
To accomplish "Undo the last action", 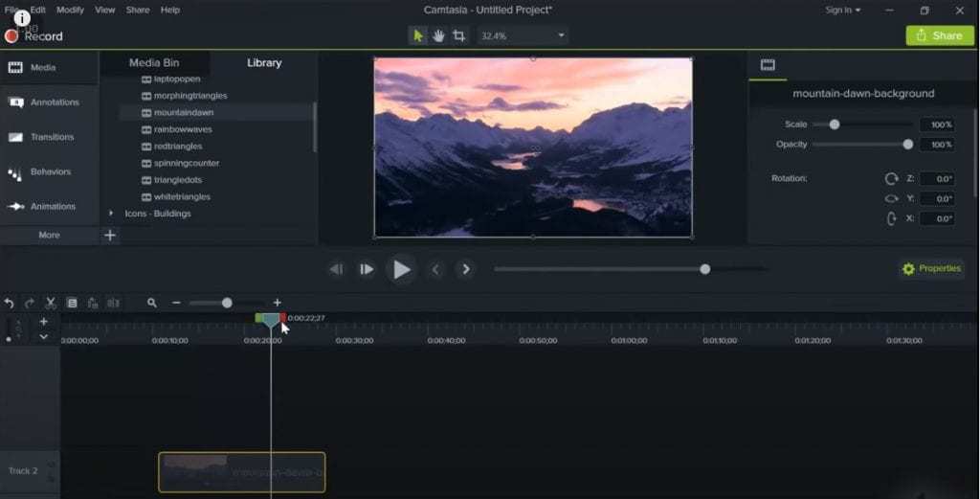I will (10, 304).
